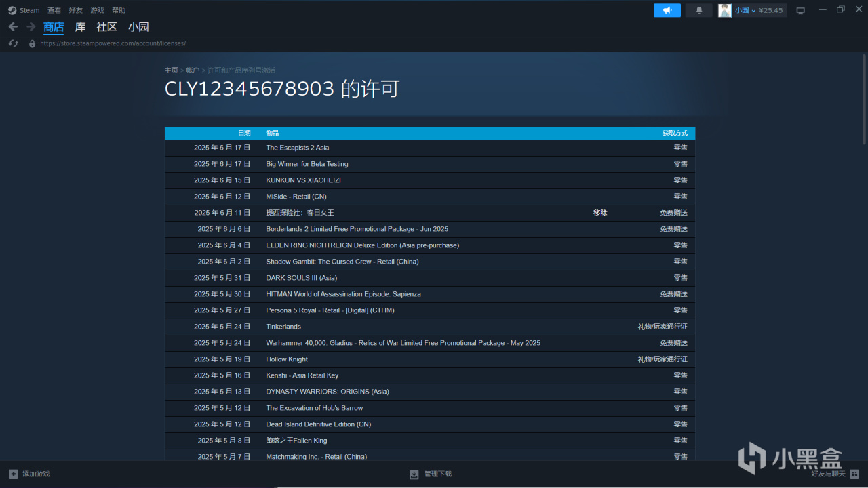Select Persona 5 Royal Retail entry
The image size is (868, 488).
(330, 310)
